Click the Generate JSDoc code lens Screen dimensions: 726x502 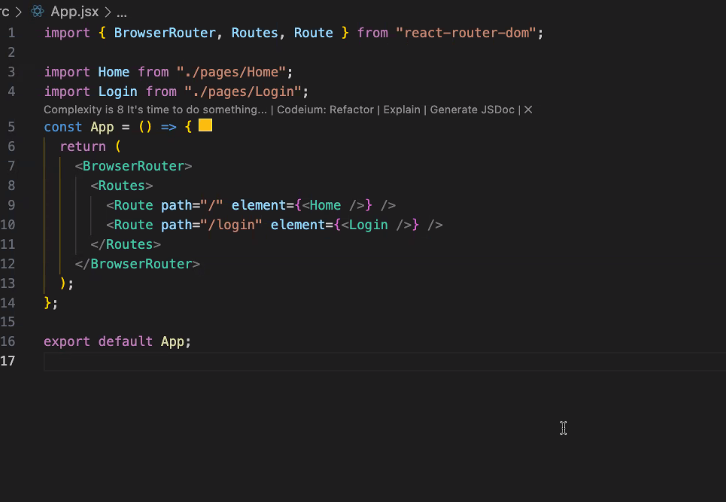click(472, 110)
